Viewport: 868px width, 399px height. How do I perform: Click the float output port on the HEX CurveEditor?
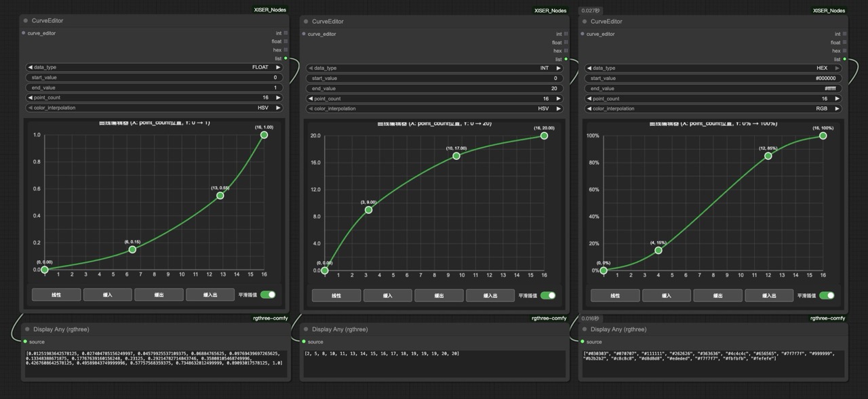(844, 42)
